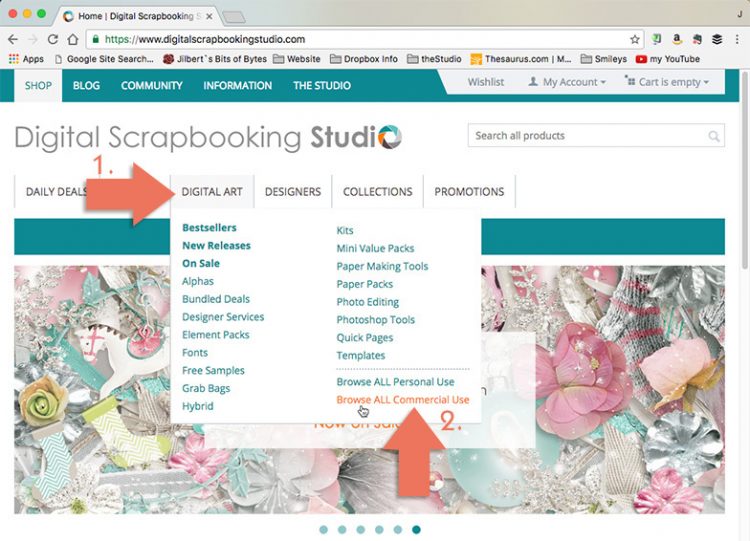Open the my YouTube bookmark
750x541 pixels.
(668, 59)
